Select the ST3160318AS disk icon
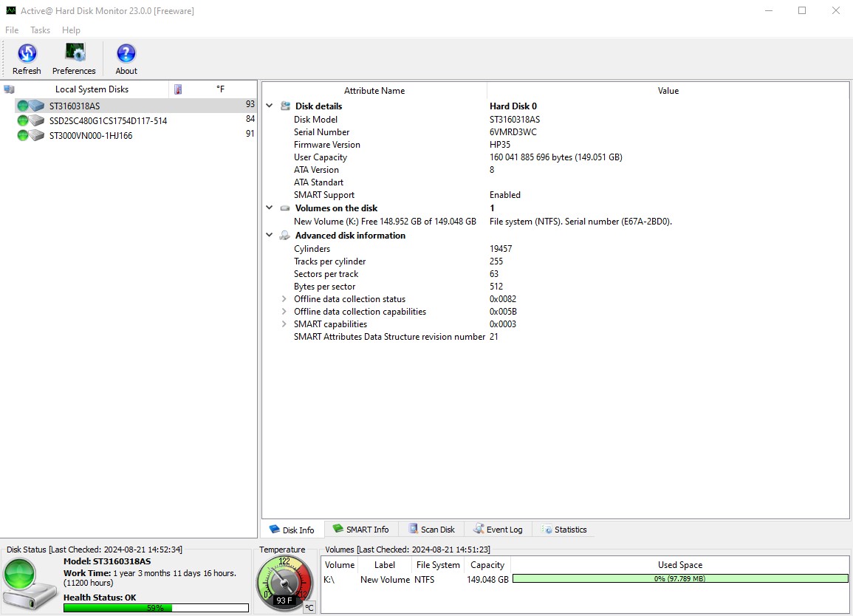Screen dimensions: 853x616 point(36,106)
